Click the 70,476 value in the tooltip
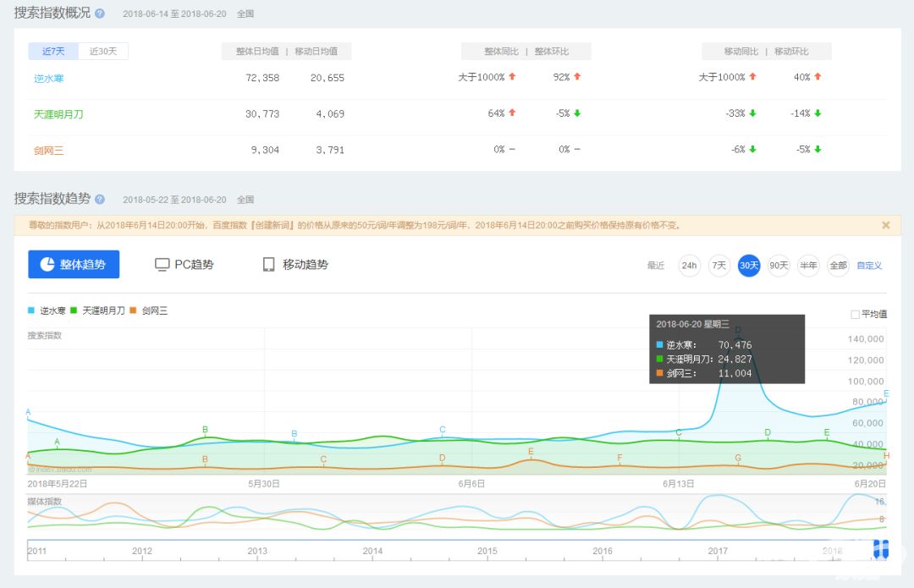914x588 pixels. coord(735,345)
